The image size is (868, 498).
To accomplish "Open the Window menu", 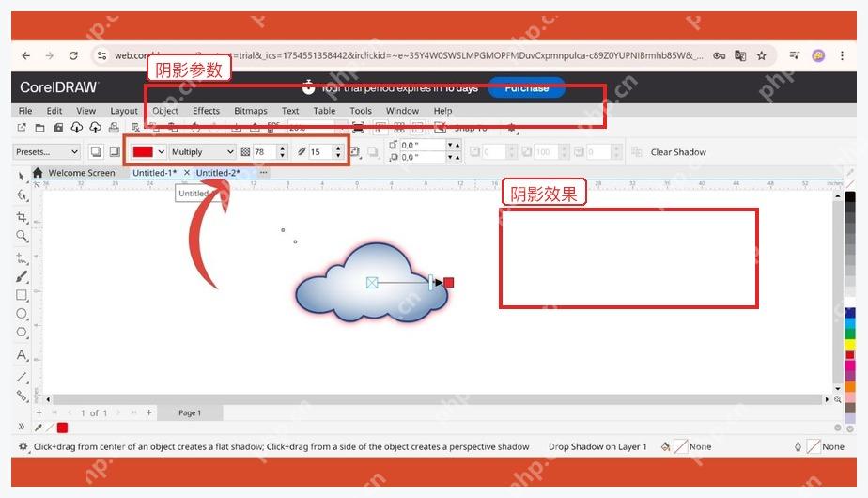I will pos(402,111).
